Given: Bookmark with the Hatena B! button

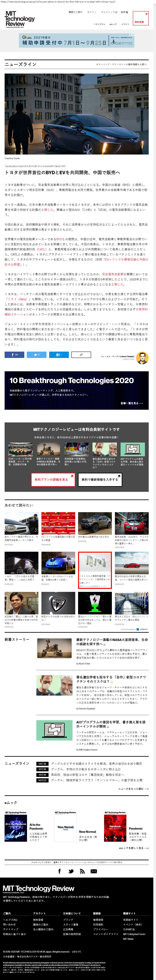Looking at the screenshot, I should coord(59,355).
